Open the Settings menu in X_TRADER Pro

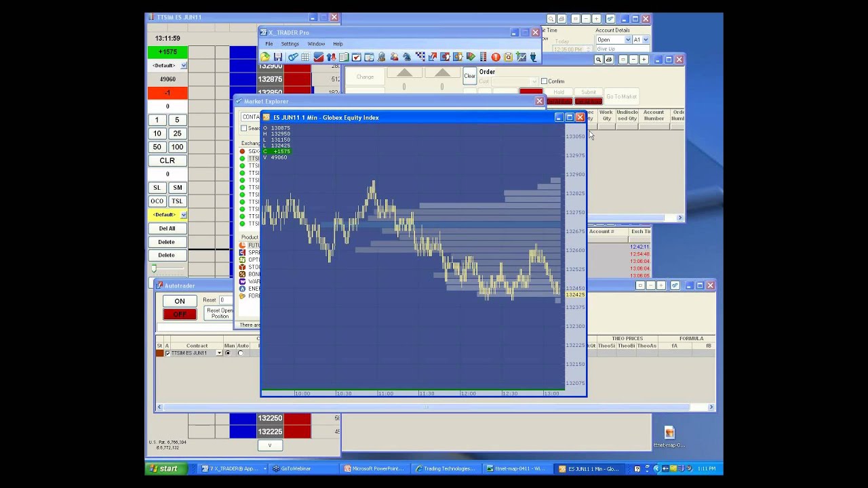(290, 44)
